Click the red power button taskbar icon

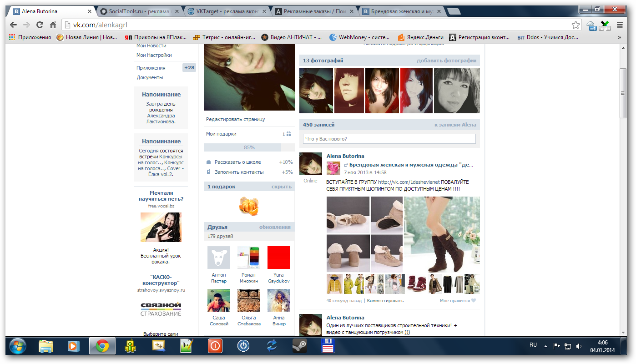(215, 347)
